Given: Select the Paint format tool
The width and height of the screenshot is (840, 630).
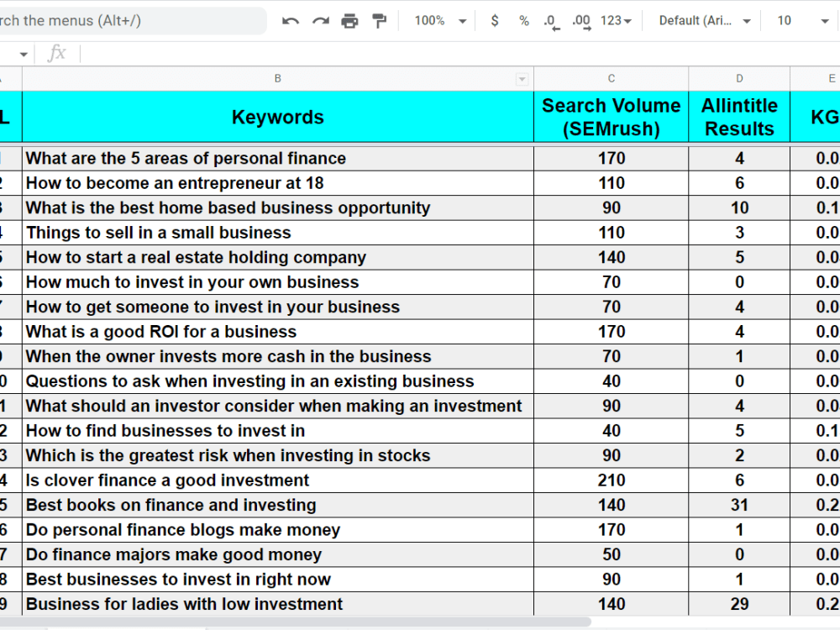Looking at the screenshot, I should click(380, 21).
